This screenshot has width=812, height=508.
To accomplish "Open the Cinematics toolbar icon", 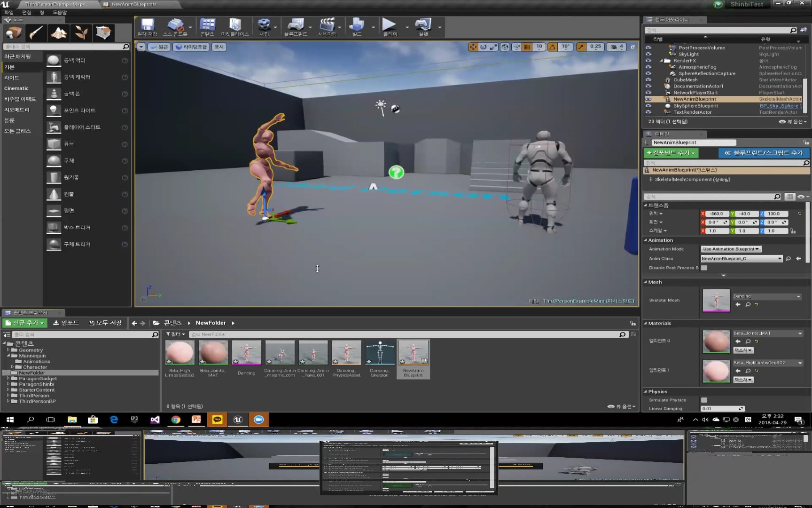I will (x=327, y=27).
